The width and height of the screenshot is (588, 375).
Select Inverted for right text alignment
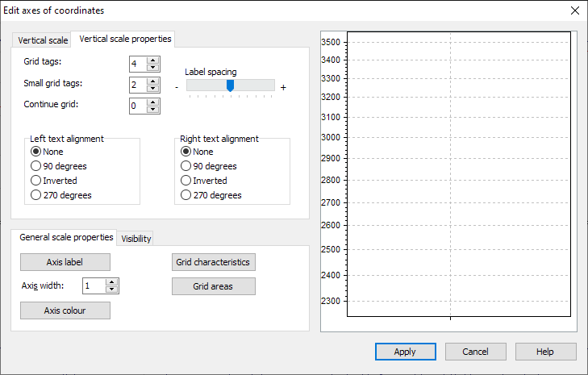[x=186, y=181]
